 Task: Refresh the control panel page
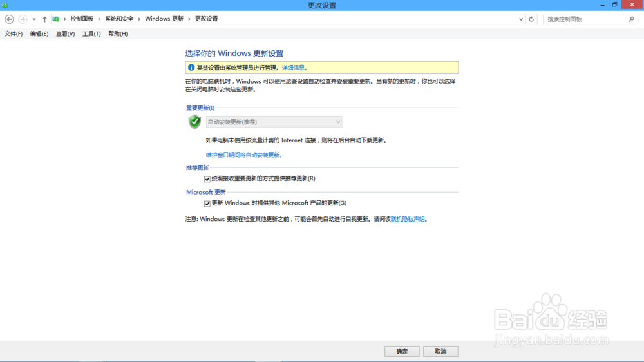531,19
